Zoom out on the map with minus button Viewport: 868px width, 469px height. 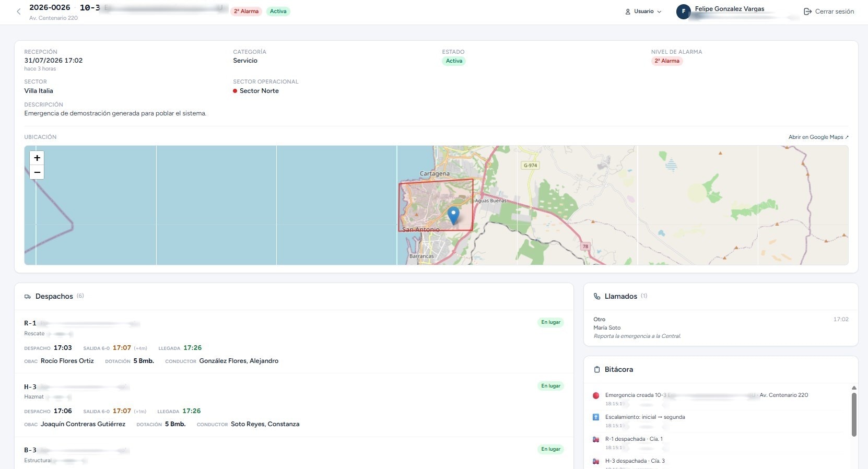coord(37,172)
